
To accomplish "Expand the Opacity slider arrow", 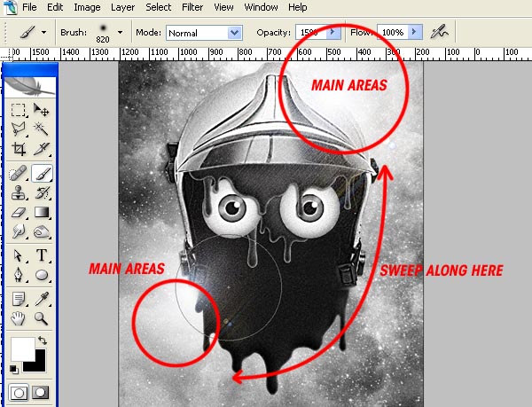I will (x=332, y=32).
